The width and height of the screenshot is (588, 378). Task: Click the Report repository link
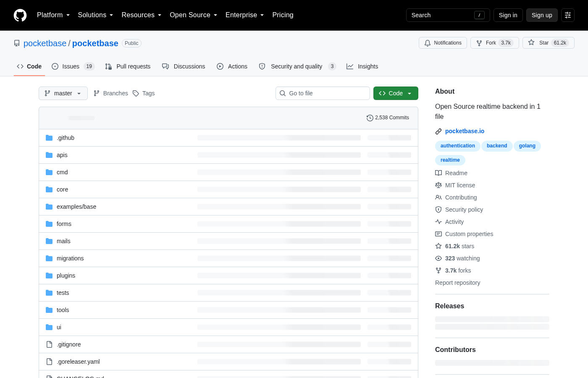[457, 283]
